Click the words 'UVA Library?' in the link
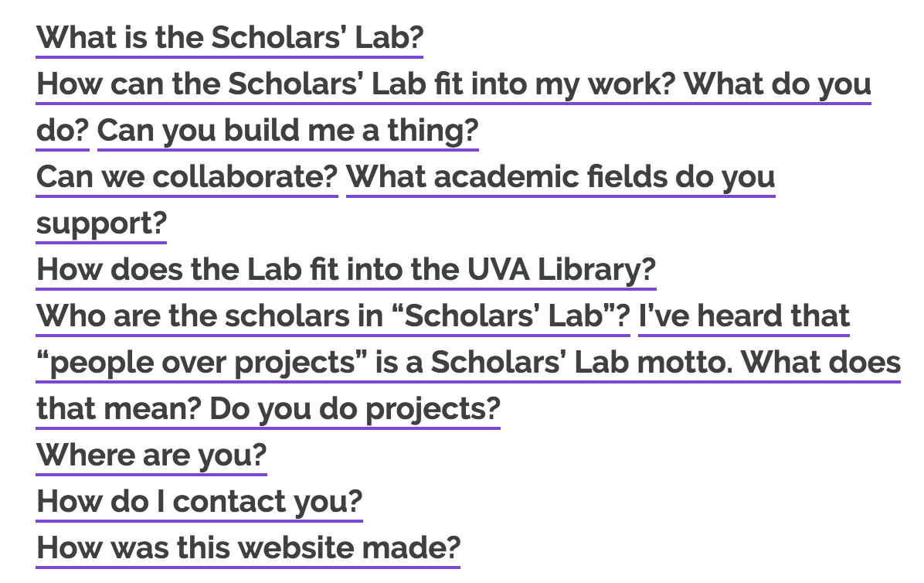924x583 pixels. (x=562, y=269)
